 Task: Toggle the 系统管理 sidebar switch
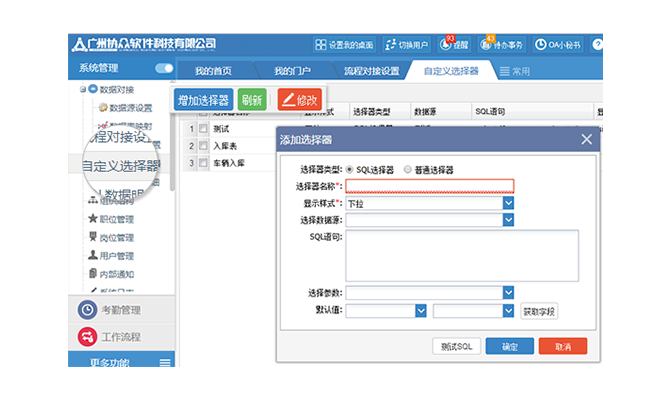164,68
